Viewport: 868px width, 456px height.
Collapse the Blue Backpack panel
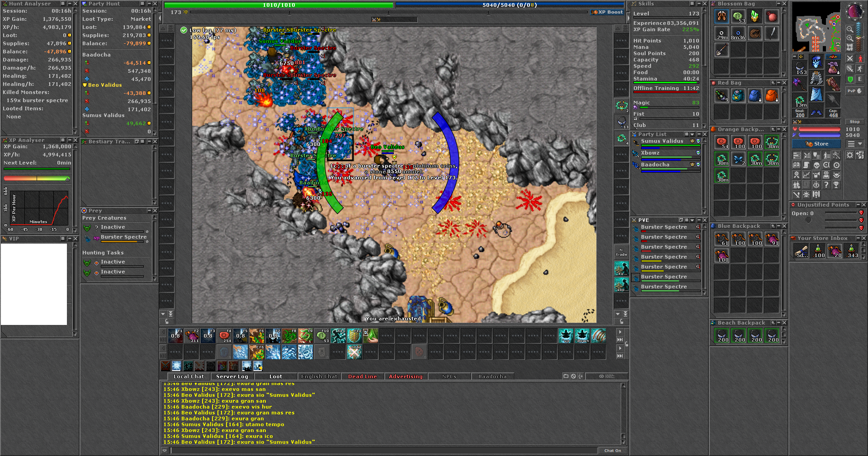[x=779, y=226]
